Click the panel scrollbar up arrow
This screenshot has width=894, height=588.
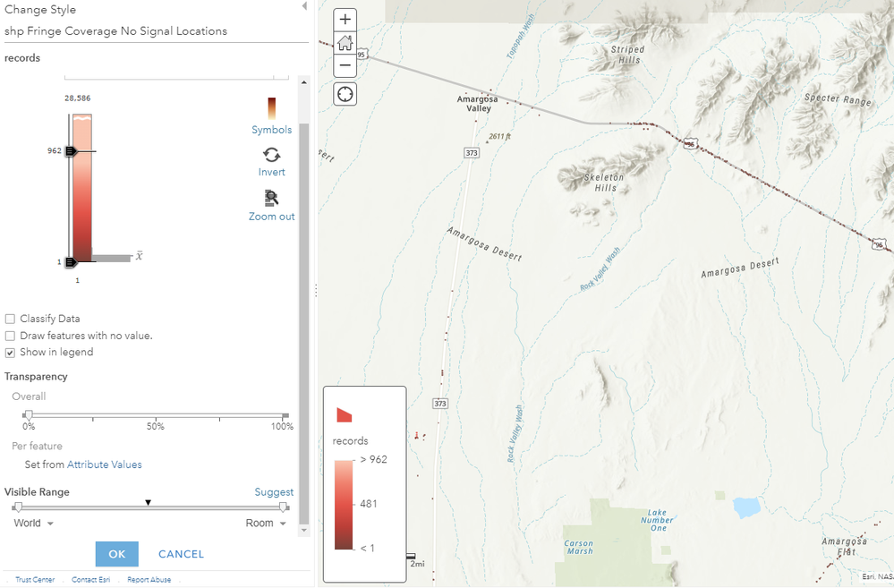click(x=304, y=82)
